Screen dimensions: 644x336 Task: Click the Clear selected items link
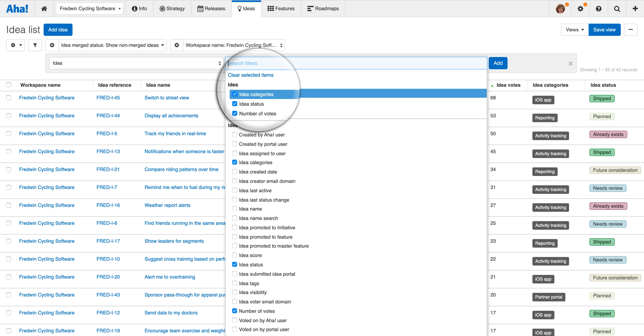[x=250, y=75]
